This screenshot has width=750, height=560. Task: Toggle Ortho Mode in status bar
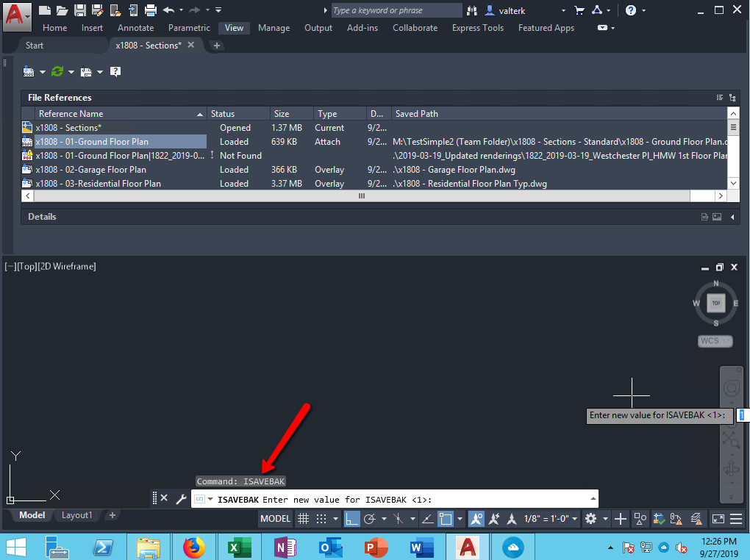click(x=351, y=519)
